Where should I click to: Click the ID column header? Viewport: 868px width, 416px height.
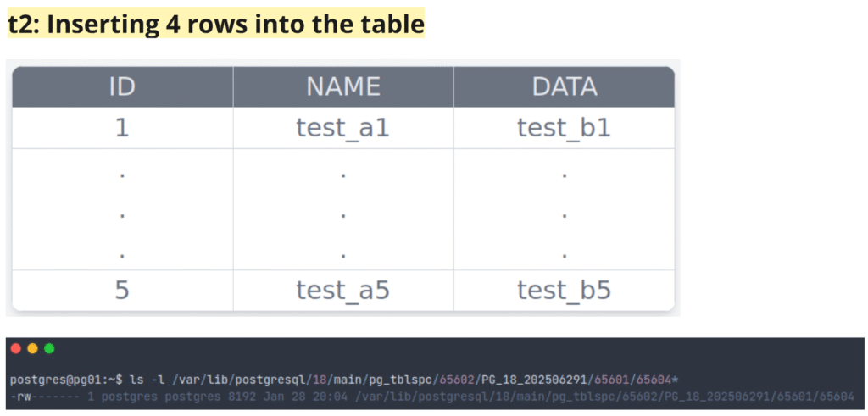pyautogui.click(x=122, y=86)
